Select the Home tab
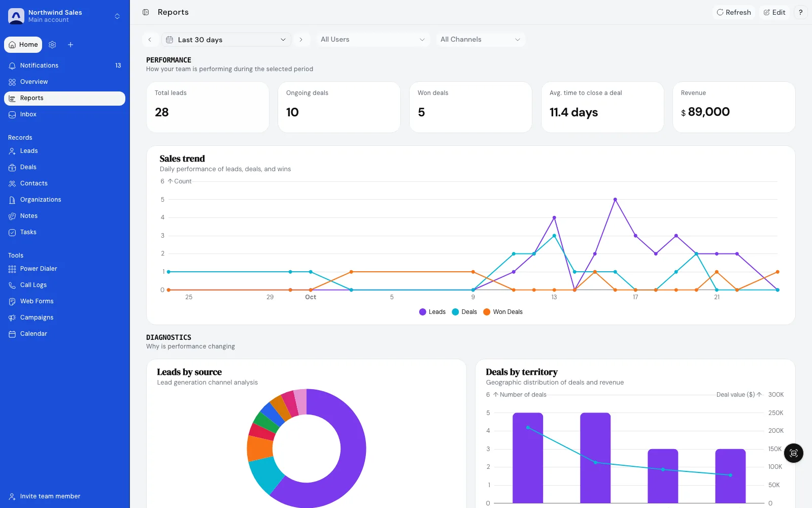 tap(23, 45)
